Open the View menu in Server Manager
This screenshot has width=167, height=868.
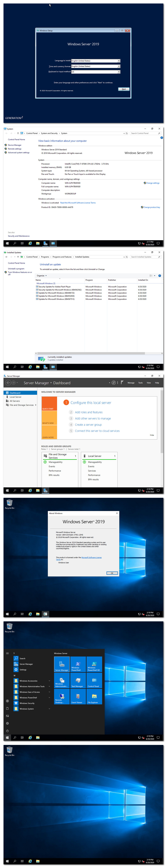click(x=149, y=383)
